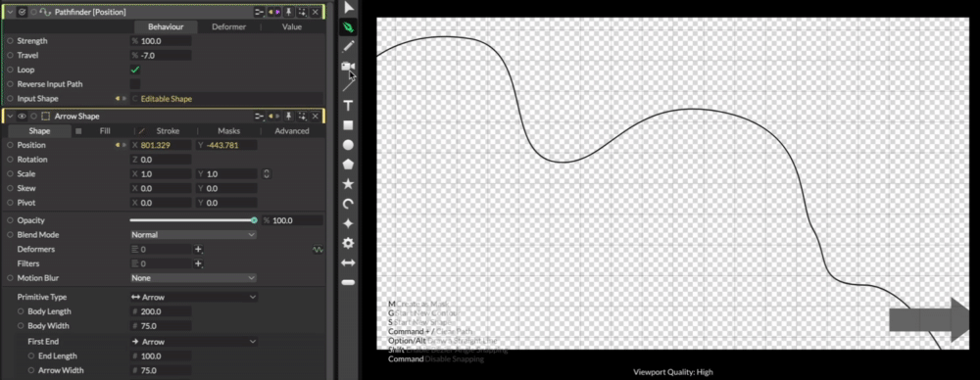The image size is (980, 380).
Task: Toggle the Rotation attribute circle
Action: (x=10, y=160)
